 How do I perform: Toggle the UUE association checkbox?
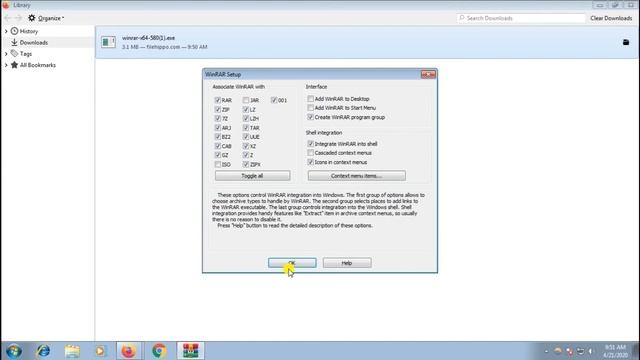pyautogui.click(x=246, y=137)
